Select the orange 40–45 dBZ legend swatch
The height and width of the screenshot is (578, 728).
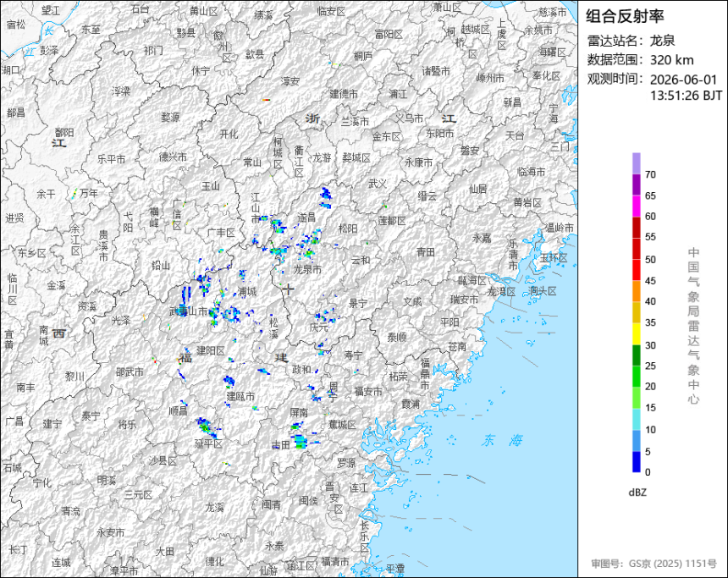click(x=636, y=291)
